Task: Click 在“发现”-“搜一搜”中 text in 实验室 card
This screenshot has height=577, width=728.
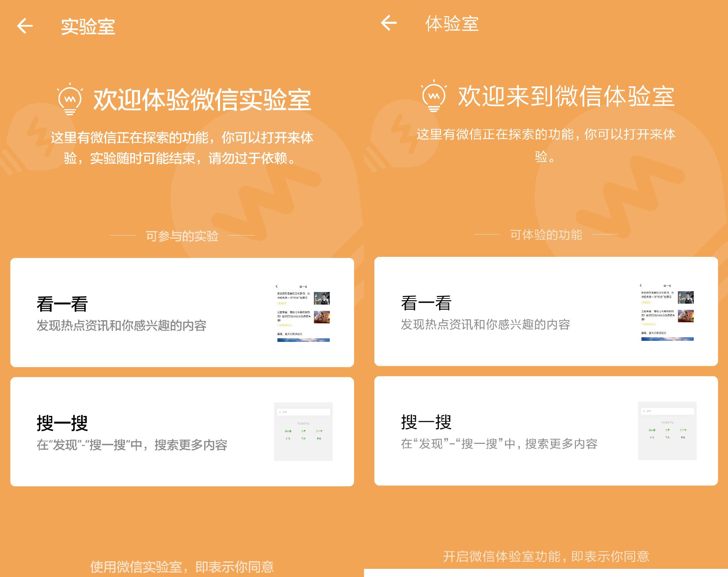Action: (132, 445)
